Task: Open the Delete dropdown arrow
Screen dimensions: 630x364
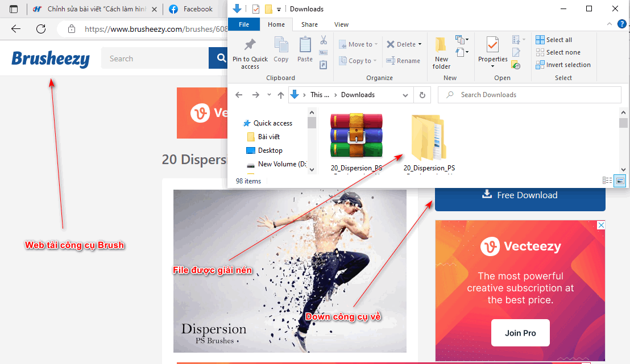Action: [x=419, y=44]
